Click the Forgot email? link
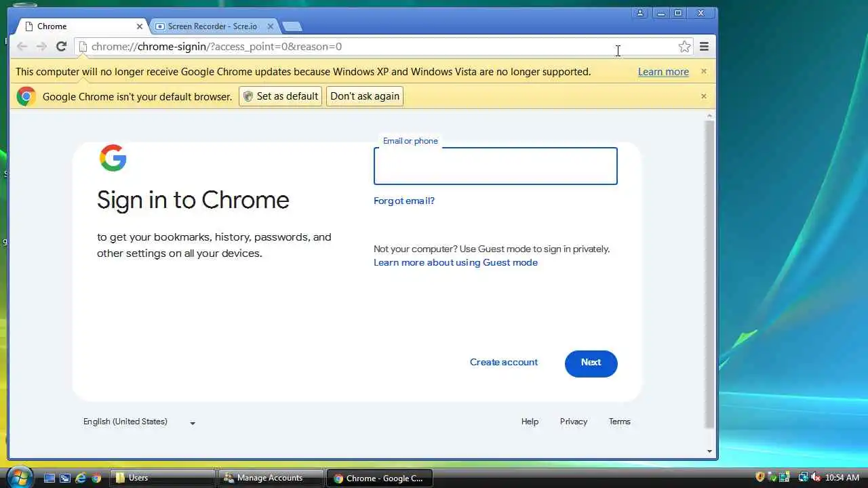 click(x=404, y=201)
